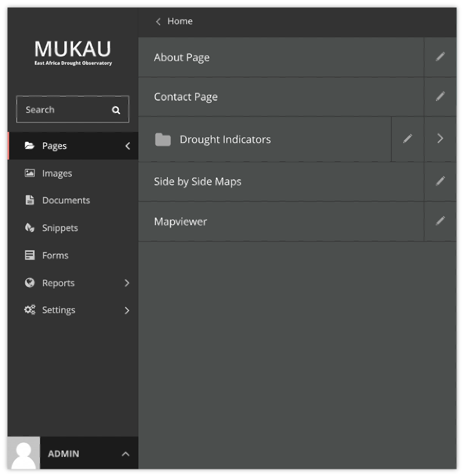Open the Forms menu item
The image size is (463, 476).
click(x=73, y=255)
